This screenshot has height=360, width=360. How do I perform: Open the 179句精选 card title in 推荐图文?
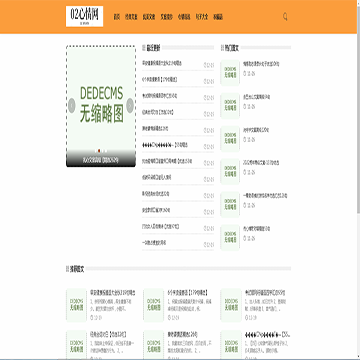point(188,293)
